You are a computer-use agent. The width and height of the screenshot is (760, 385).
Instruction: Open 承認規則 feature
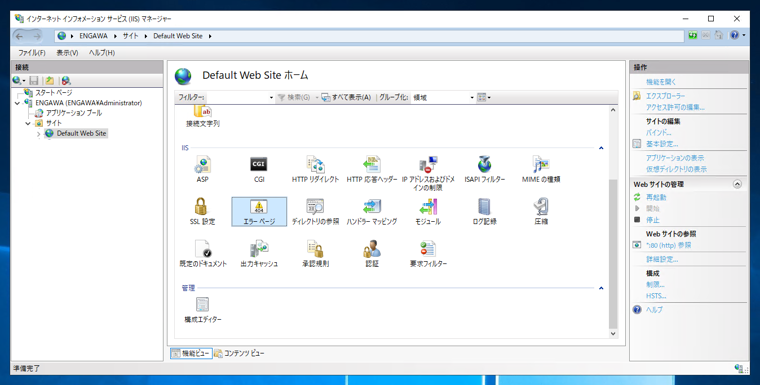click(315, 254)
